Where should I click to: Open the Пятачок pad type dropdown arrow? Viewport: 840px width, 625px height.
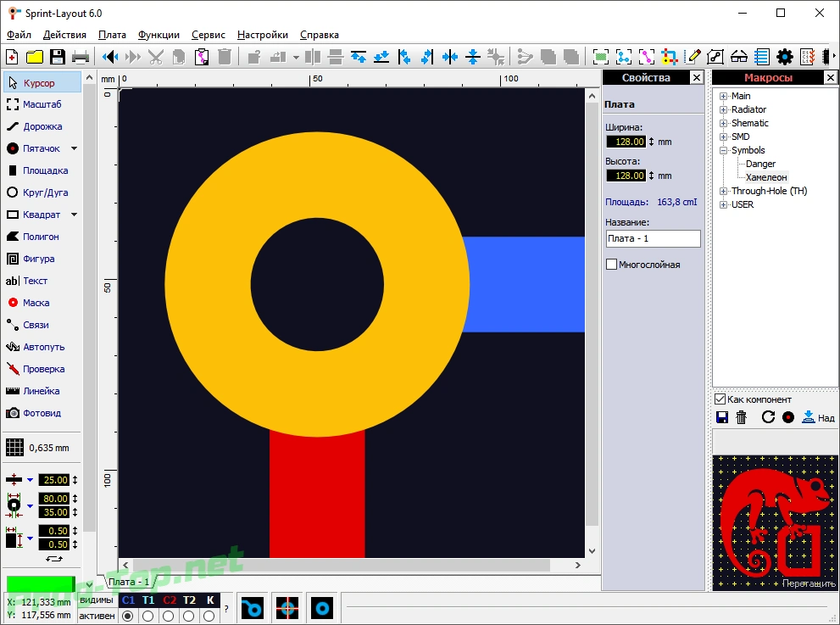(x=74, y=148)
